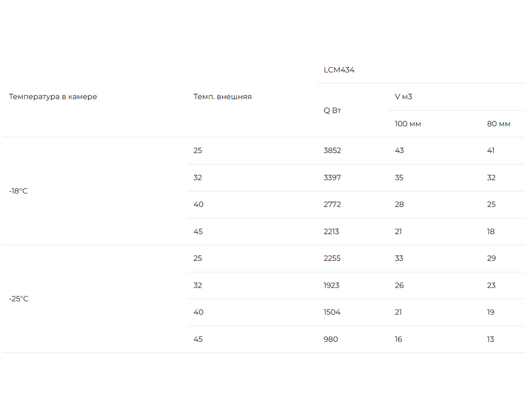This screenshot has width=525, height=420.
Task: Select the volume value 13
Action: point(491,339)
